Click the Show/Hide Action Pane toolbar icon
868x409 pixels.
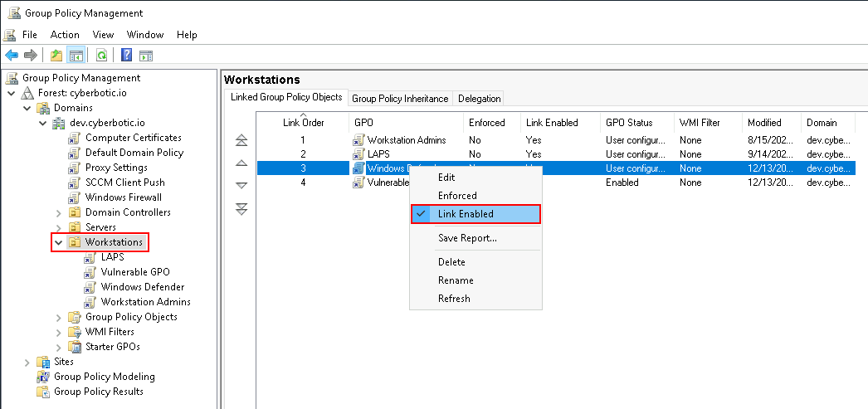146,56
